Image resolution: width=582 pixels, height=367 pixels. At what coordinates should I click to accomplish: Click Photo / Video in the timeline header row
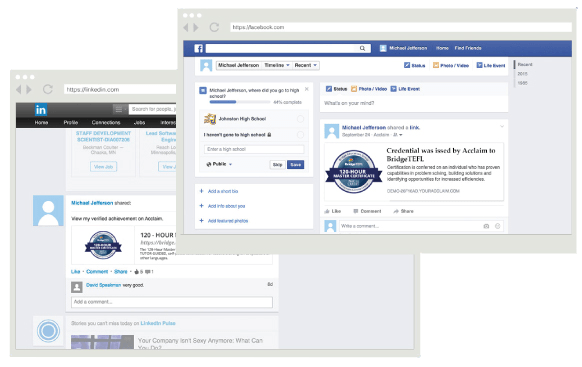coord(451,65)
